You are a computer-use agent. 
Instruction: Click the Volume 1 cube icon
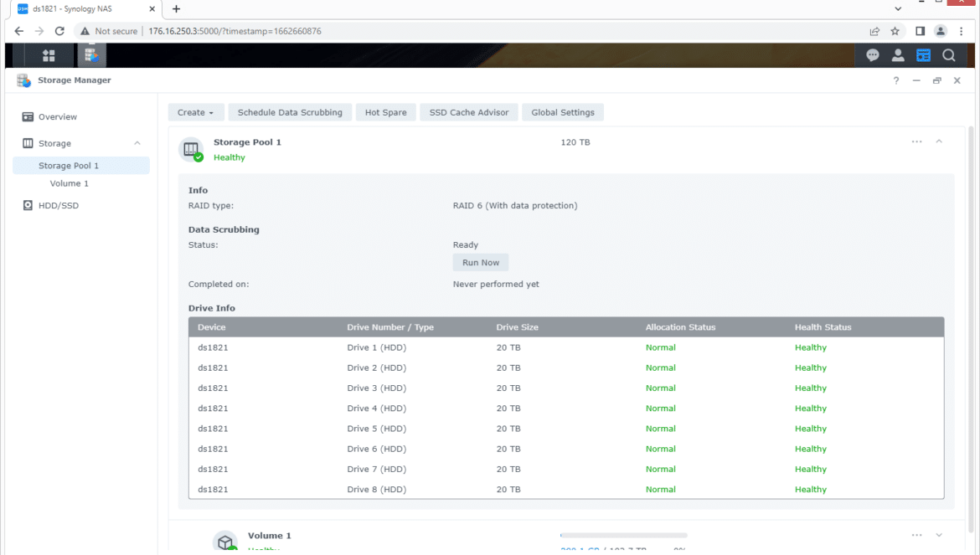click(x=225, y=541)
